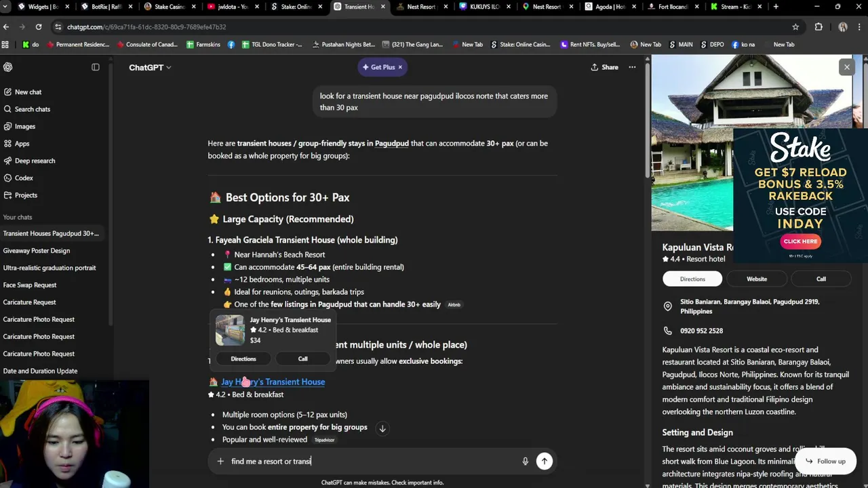Close the Kapuluan Vista Resort side panel
This screenshot has width=868, height=488.
[846, 66]
